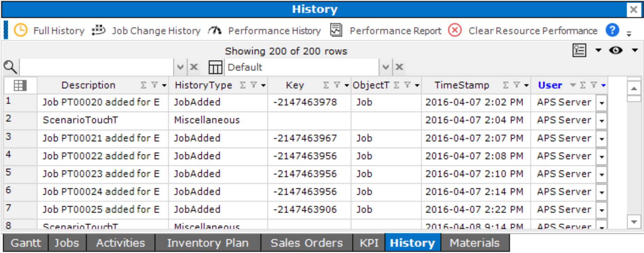Click Job Change History label
This screenshot has width=644, height=253.
pos(156,31)
